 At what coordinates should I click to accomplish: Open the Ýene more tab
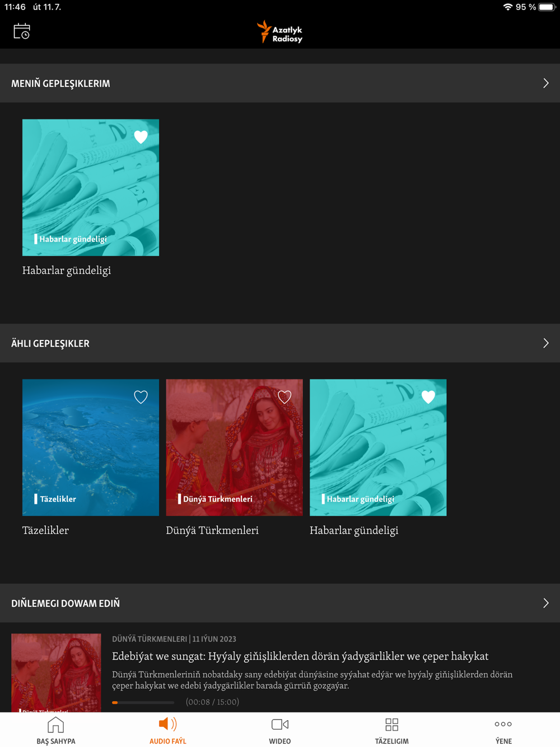pos(503,730)
